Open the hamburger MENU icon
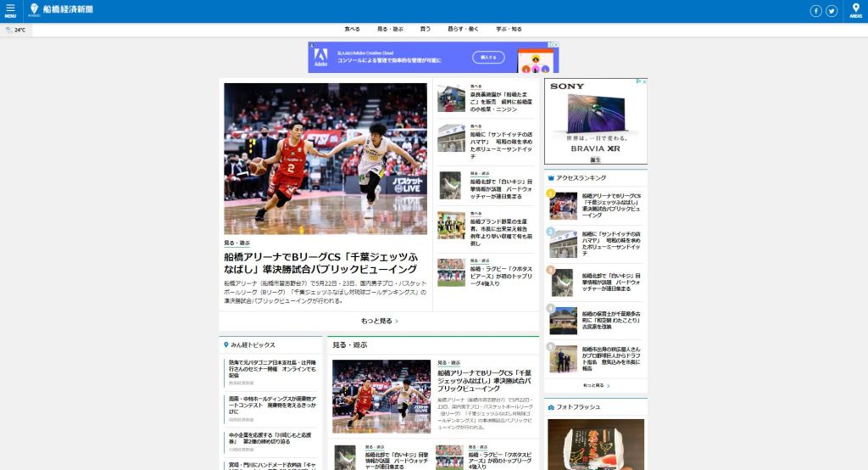Image resolution: width=868 pixels, height=470 pixels. [10, 10]
